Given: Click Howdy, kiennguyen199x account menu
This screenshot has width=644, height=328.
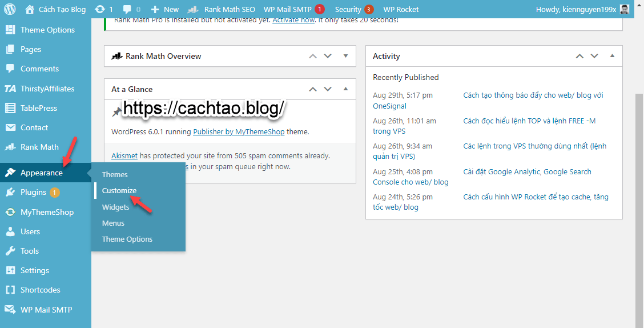Looking at the screenshot, I should pyautogui.click(x=582, y=9).
